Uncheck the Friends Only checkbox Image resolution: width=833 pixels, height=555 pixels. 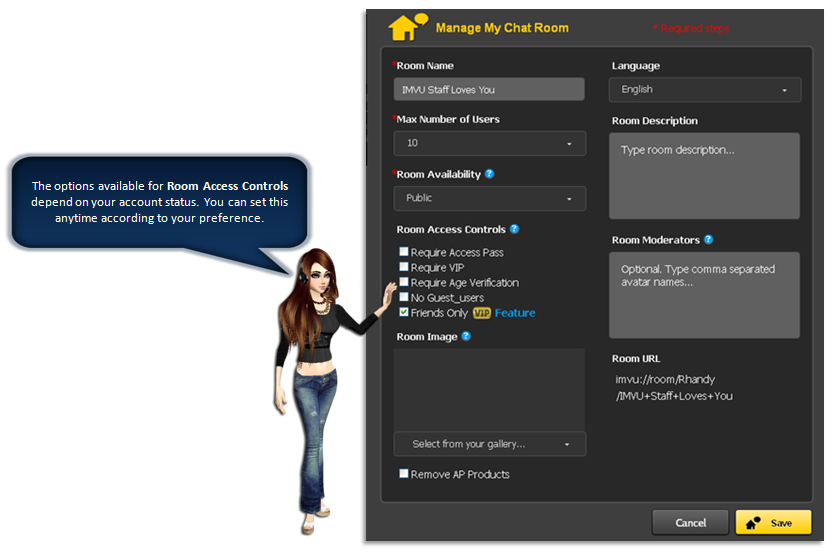[x=404, y=313]
